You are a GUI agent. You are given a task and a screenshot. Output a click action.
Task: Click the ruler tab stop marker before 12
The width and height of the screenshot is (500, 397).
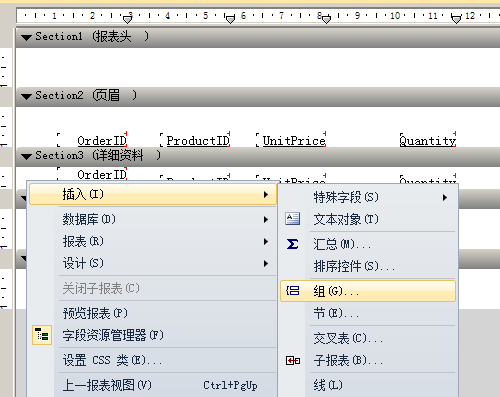point(456,20)
